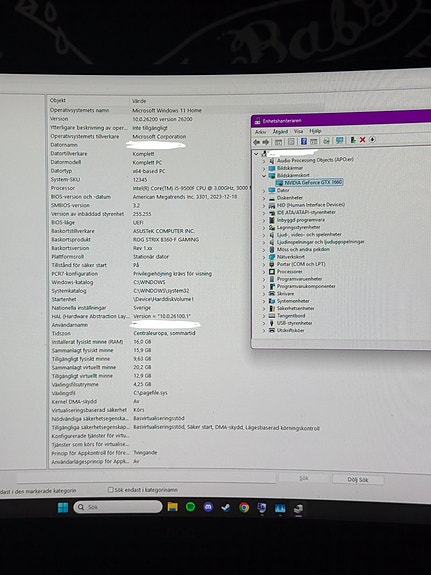Image resolution: width=431 pixels, height=575 pixels.
Task: Expand the Processorer device category
Action: click(264, 272)
